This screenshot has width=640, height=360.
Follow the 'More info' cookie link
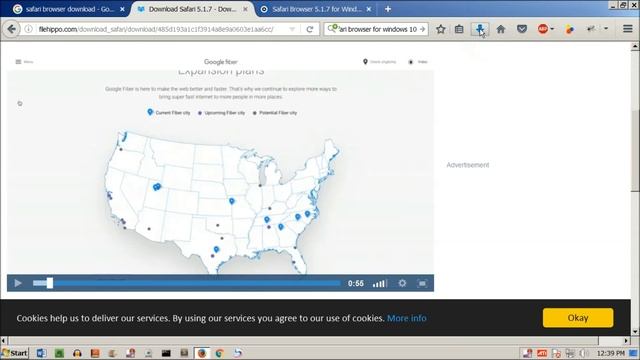click(407, 318)
